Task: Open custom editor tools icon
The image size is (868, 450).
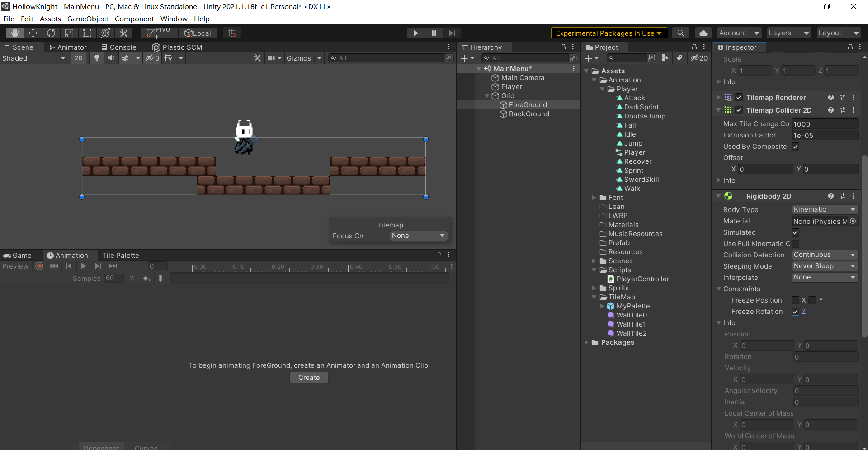Action: [123, 33]
